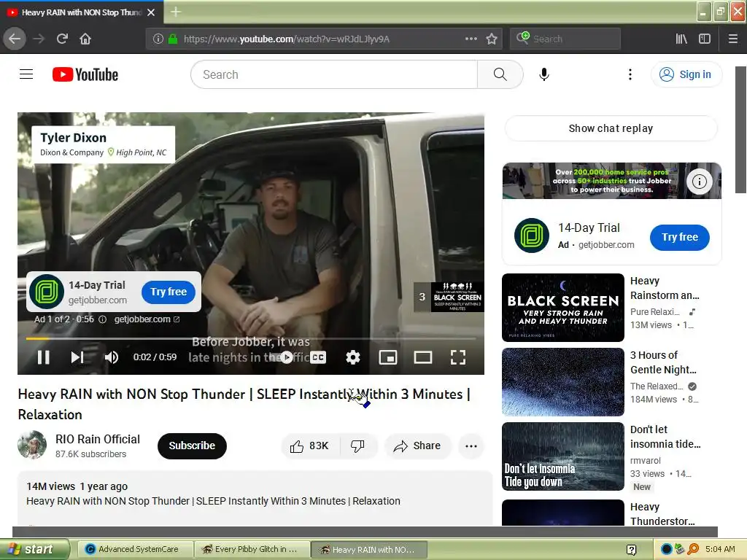Image resolution: width=747 pixels, height=560 pixels.
Task: Mute the video player volume
Action: coord(112,357)
